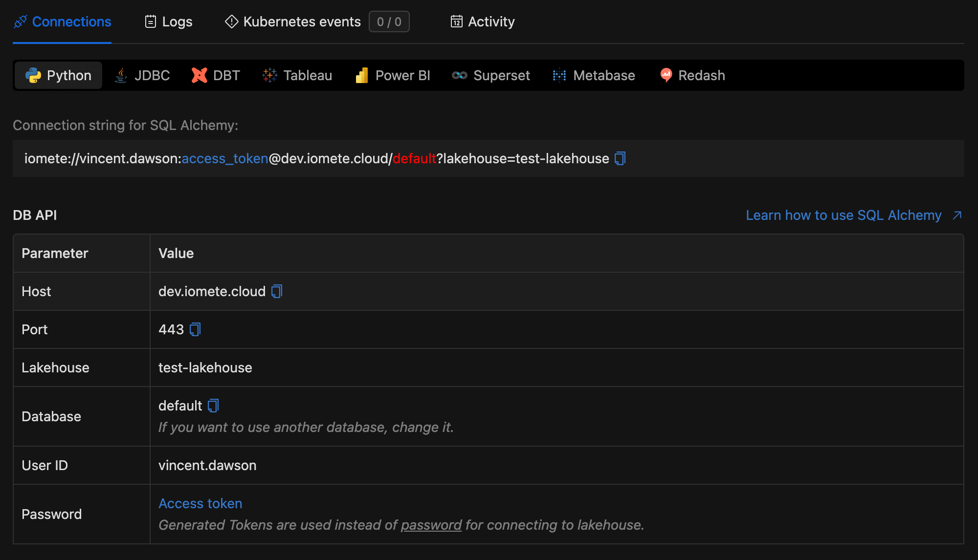The height and width of the screenshot is (560, 978).
Task: Click the 'DB API' heading
Action: 35,215
